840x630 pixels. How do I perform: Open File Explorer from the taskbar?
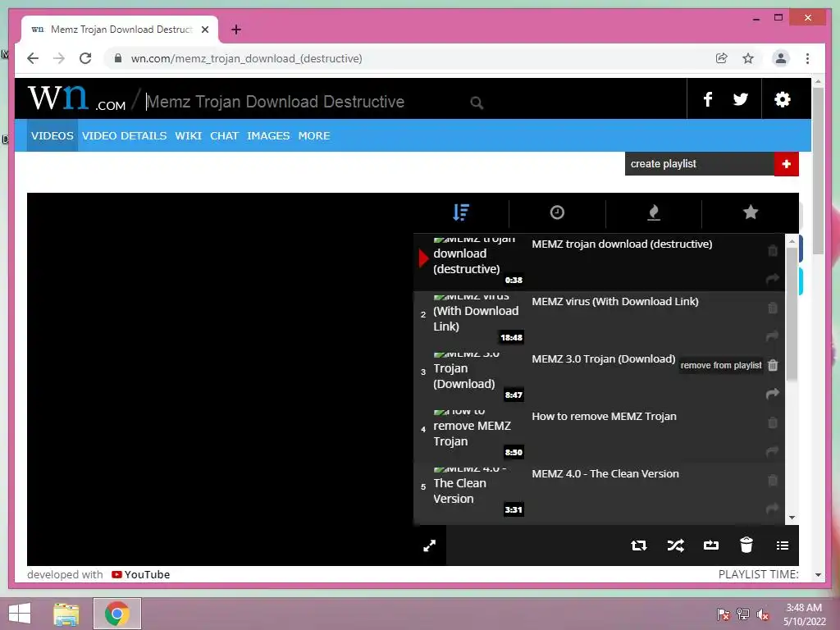66,614
